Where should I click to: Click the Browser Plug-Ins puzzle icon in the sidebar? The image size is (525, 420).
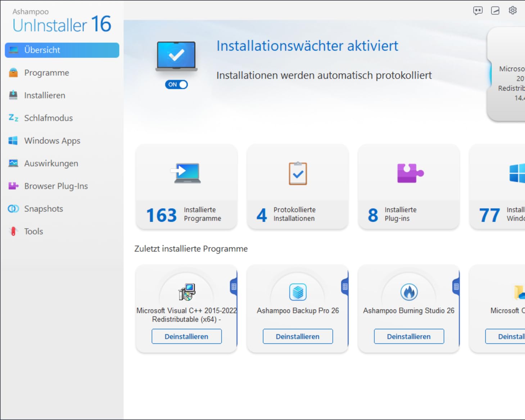(13, 186)
